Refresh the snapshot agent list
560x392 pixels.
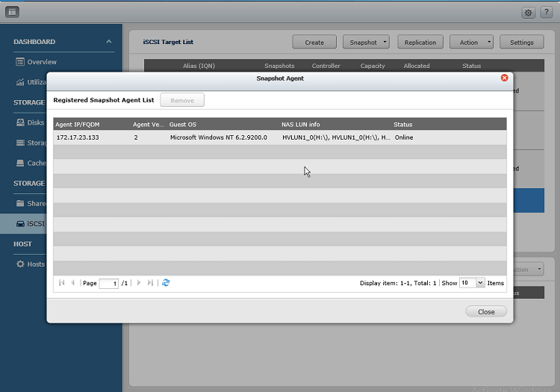[x=166, y=283]
